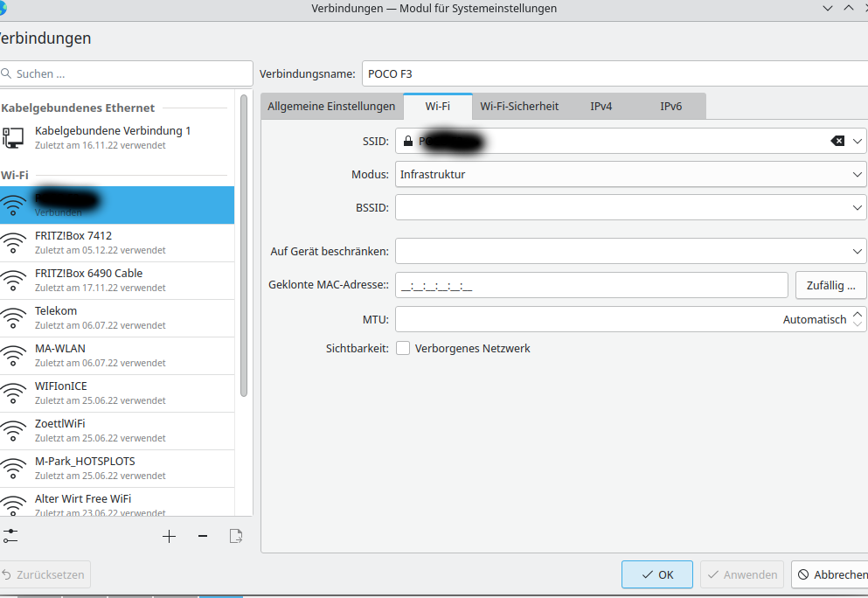Increase the MTU value with the up arrow
868x598 pixels.
point(858,314)
